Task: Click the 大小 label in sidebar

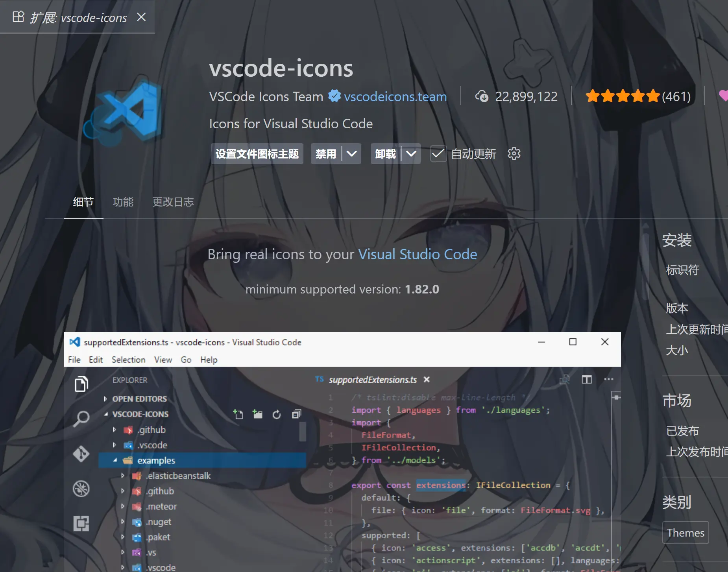Action: (x=677, y=350)
